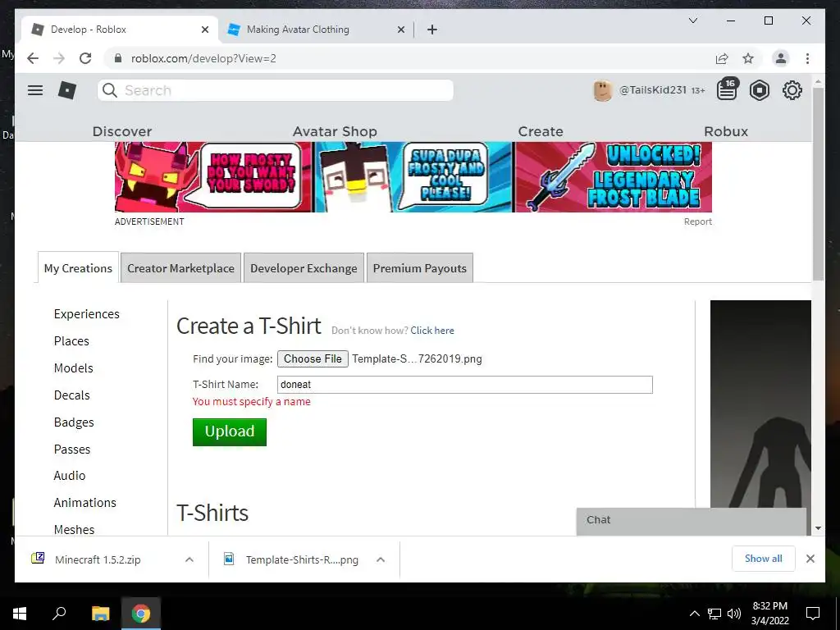Open Windows taskbar search

pyautogui.click(x=59, y=613)
